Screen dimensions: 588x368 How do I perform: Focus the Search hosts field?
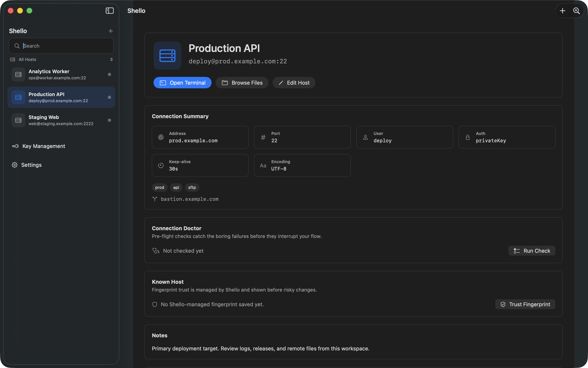[61, 46]
